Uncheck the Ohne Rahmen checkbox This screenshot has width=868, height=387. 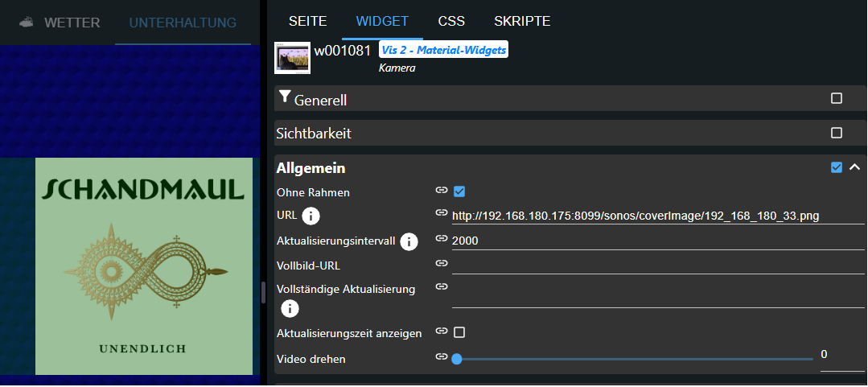click(x=459, y=191)
